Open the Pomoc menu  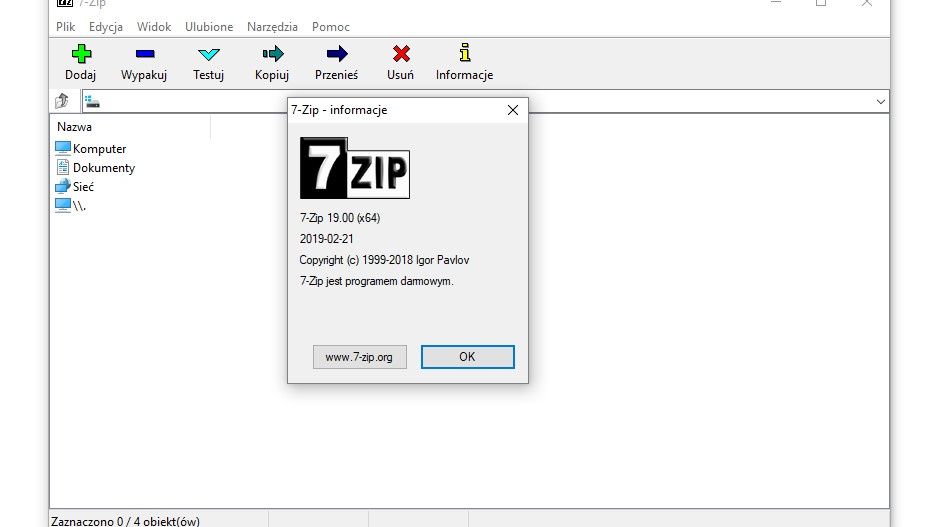tap(331, 27)
